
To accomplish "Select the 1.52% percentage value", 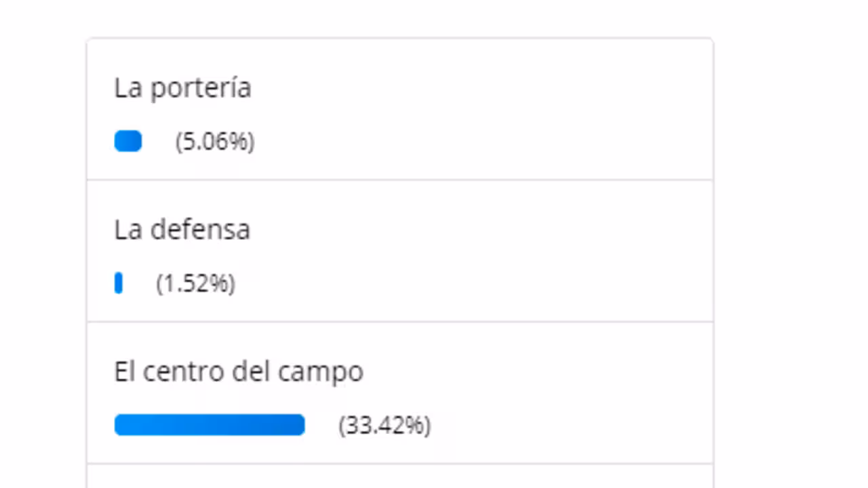I will (196, 283).
